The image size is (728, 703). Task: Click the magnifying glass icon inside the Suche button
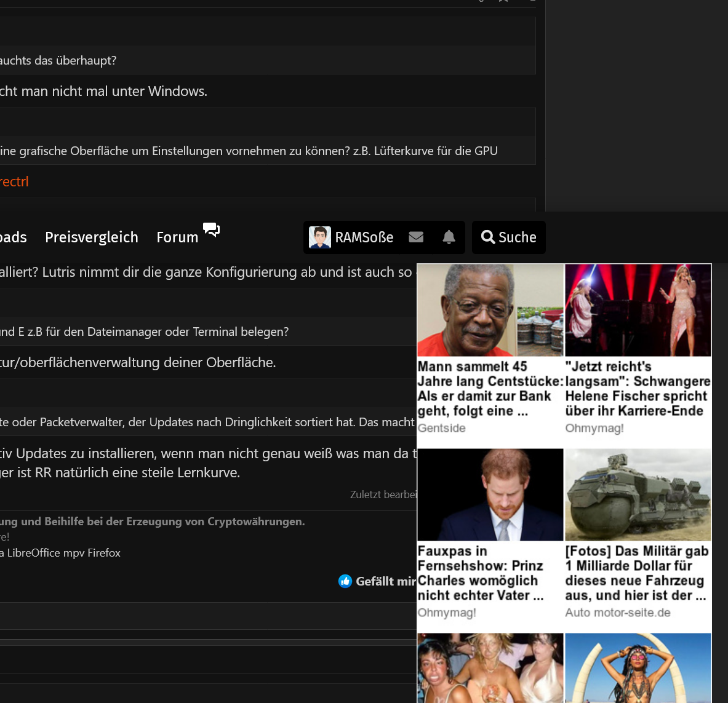click(x=488, y=237)
